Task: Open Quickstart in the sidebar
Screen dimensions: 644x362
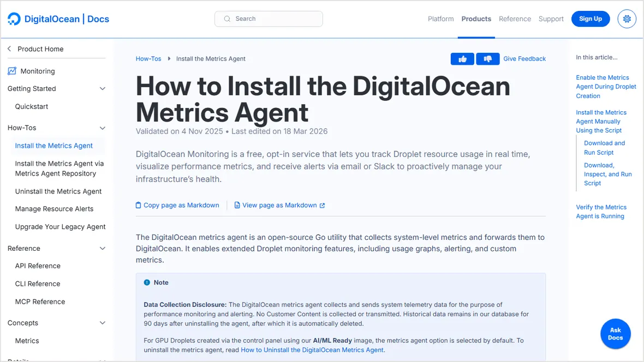Action: [x=32, y=106]
